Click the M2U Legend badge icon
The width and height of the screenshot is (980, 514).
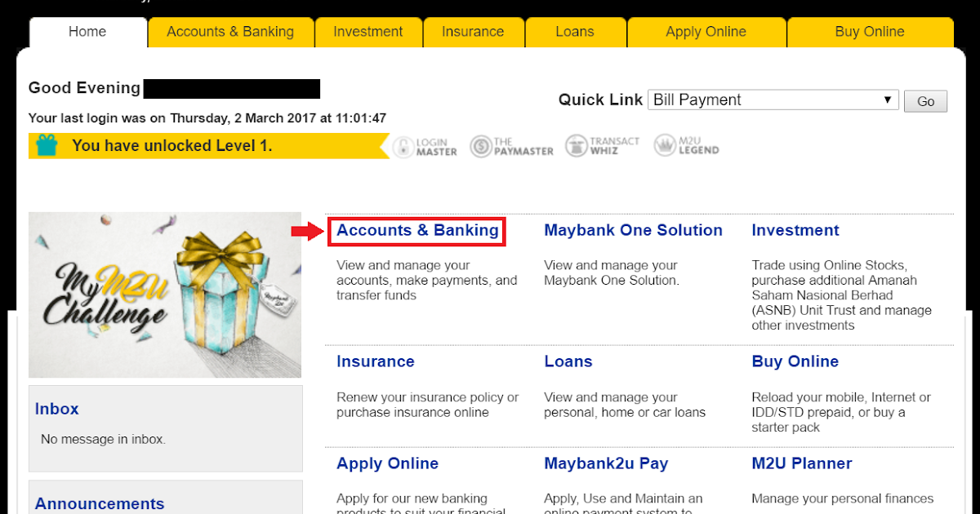pos(665,146)
